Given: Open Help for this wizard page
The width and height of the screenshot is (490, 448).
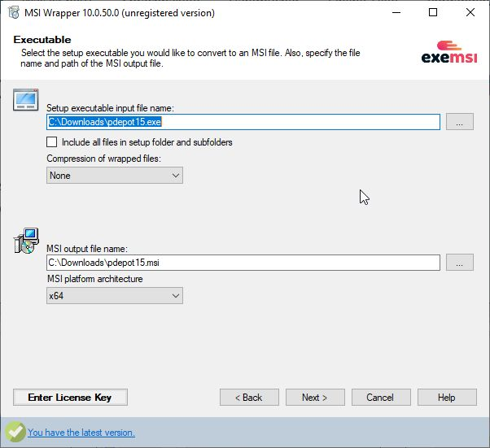Looking at the screenshot, I should pyautogui.click(x=447, y=397).
